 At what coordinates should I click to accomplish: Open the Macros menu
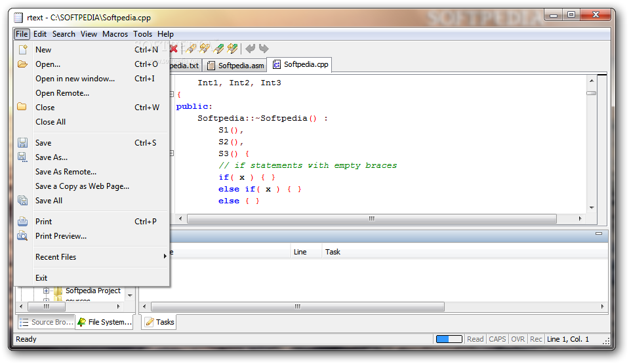115,34
